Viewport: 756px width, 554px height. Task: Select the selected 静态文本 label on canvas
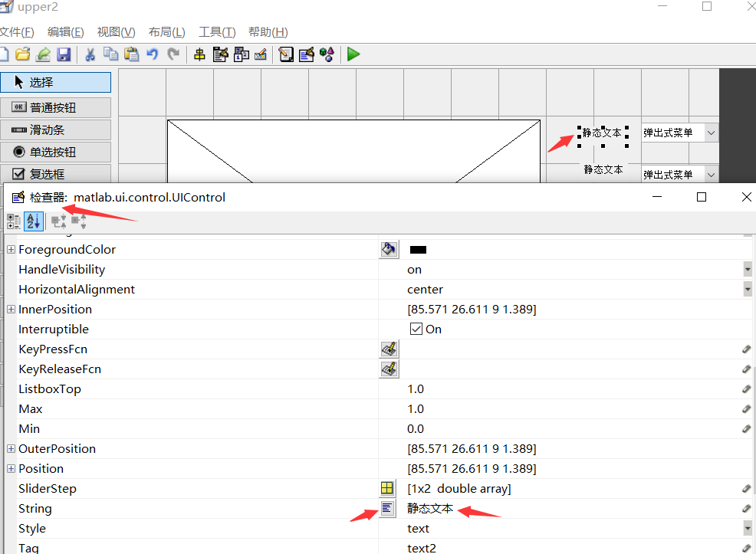tap(603, 133)
